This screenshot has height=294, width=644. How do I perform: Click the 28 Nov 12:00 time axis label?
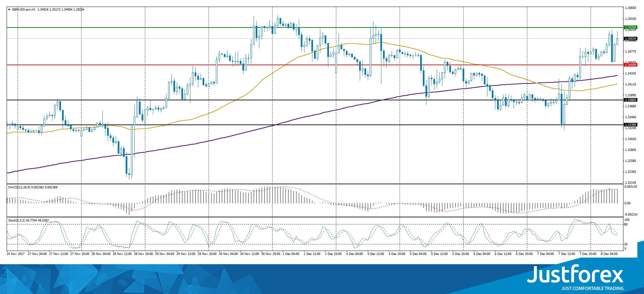[122, 254]
